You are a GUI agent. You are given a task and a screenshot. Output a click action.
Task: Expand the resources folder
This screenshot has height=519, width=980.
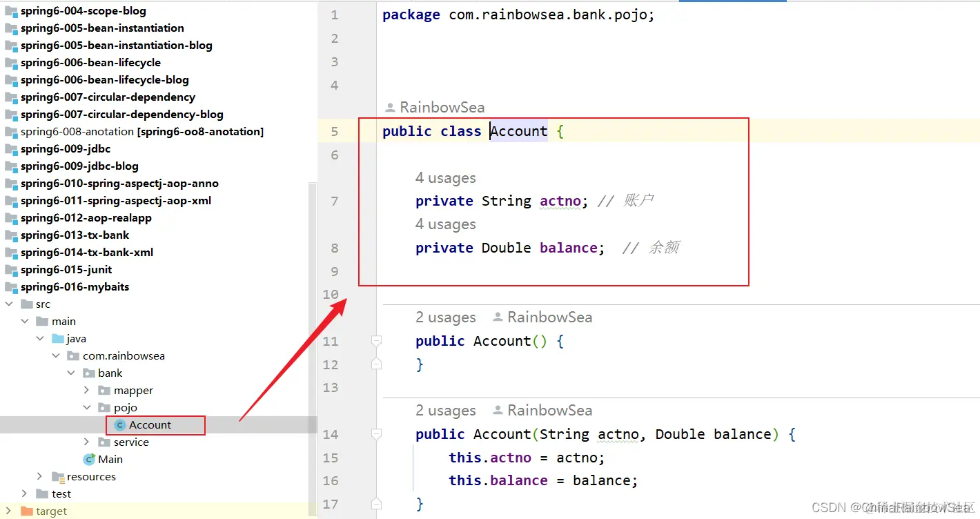point(39,477)
